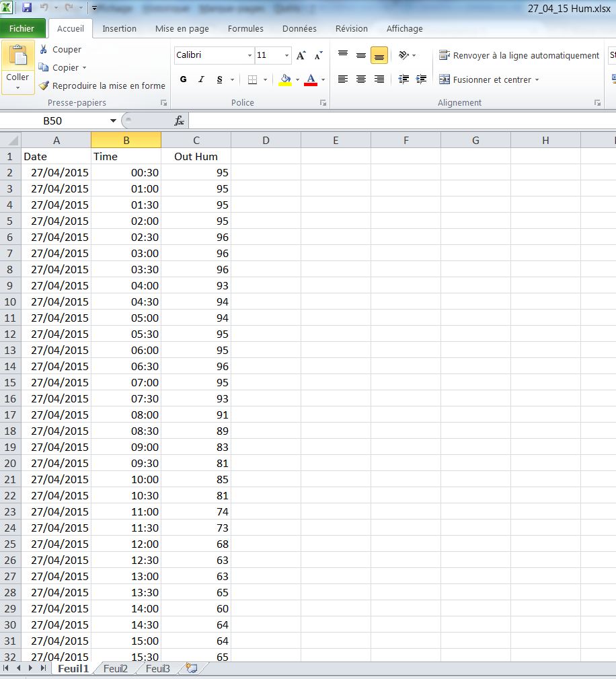Click the Save icon in quick access toolbar

27,8
